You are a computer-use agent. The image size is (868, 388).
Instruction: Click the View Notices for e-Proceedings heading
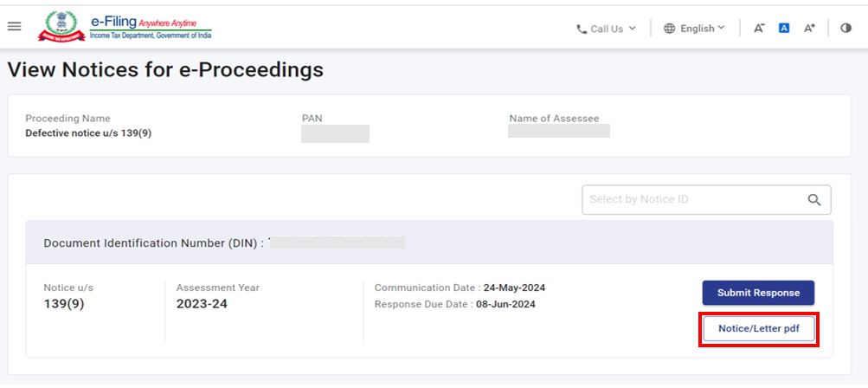coord(165,70)
